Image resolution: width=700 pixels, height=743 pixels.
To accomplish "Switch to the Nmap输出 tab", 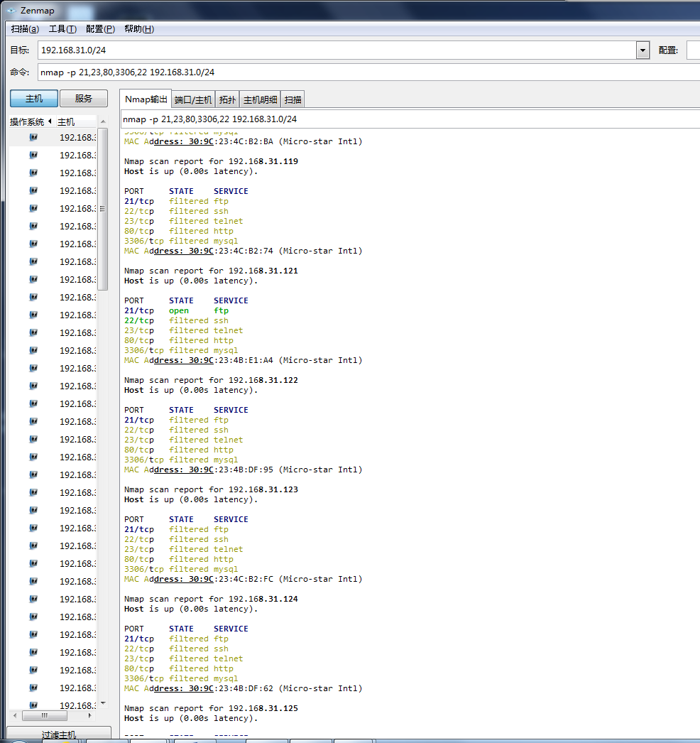I will (146, 99).
